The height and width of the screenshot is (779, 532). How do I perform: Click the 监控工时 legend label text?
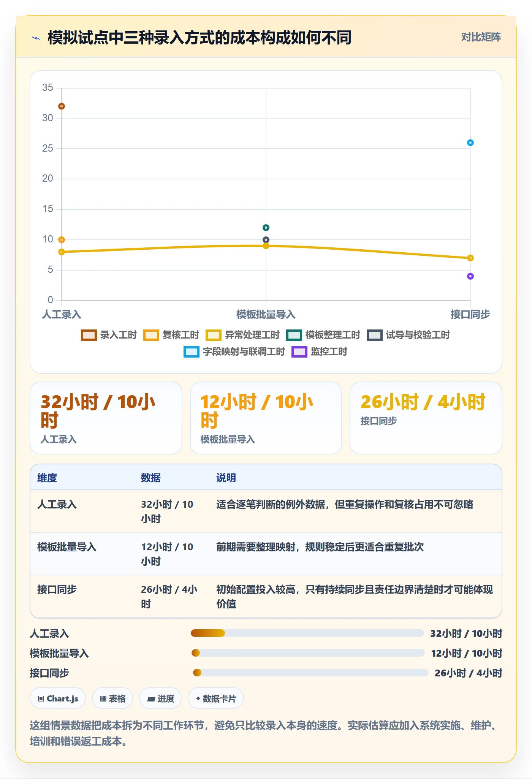329,352
